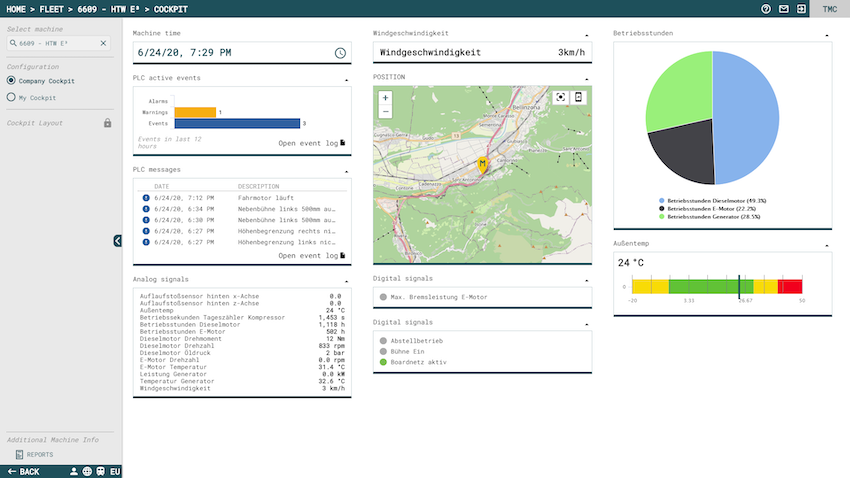Screen dimensions: 850x478
Task: Click the train icon in footer
Action: click(x=100, y=471)
